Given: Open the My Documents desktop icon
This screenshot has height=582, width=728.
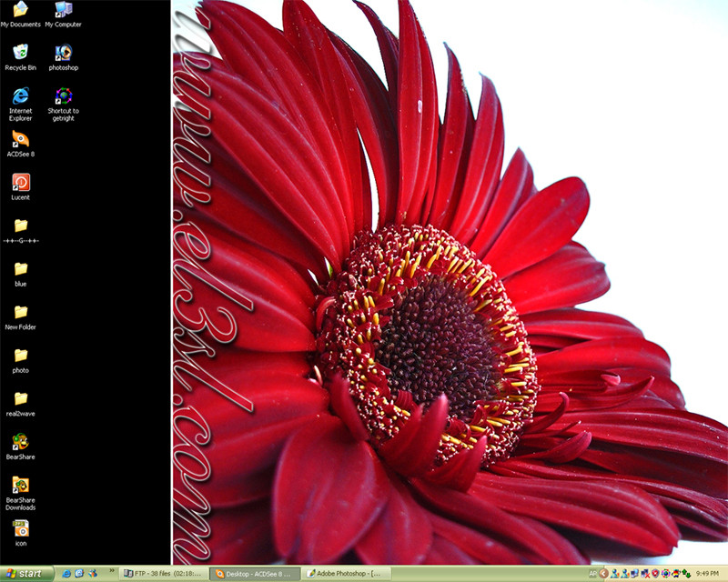Looking at the screenshot, I should pyautogui.click(x=20, y=14).
